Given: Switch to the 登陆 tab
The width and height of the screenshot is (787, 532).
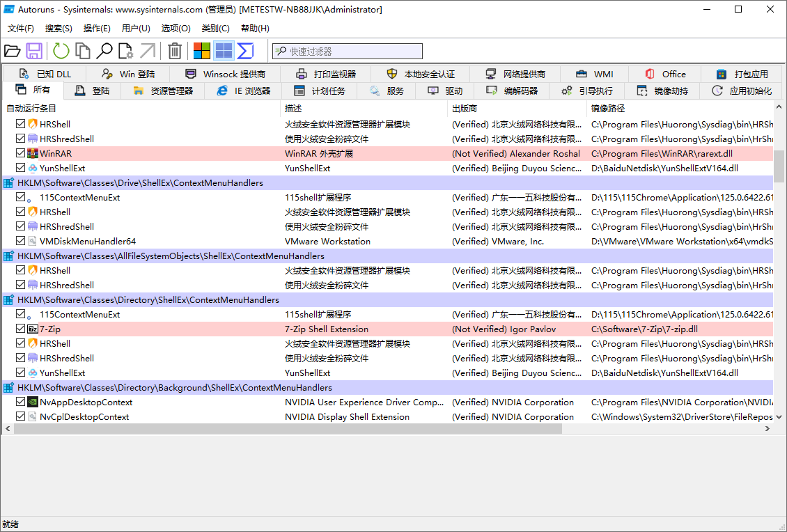Looking at the screenshot, I should 93,91.
